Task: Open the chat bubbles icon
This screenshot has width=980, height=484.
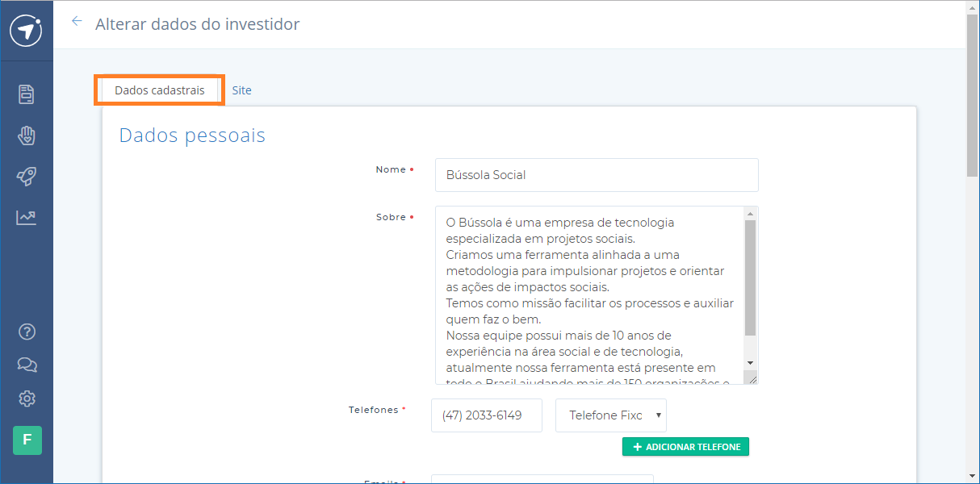Action: [x=27, y=365]
